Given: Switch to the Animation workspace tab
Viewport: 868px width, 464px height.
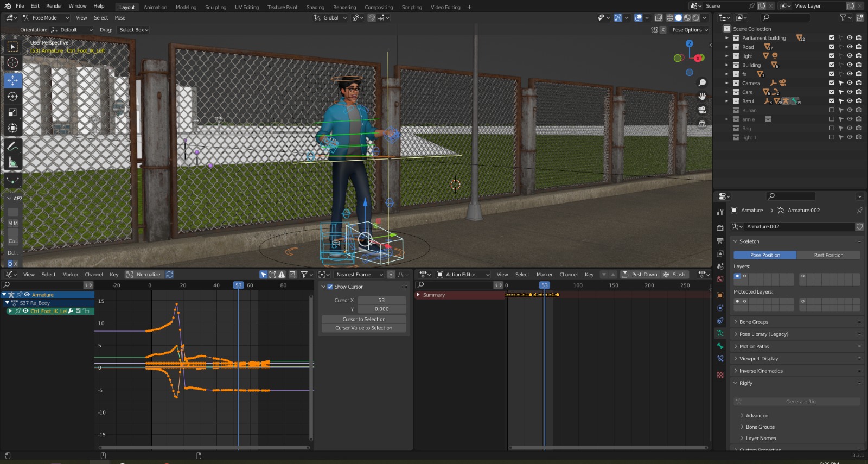Looking at the screenshot, I should [155, 7].
